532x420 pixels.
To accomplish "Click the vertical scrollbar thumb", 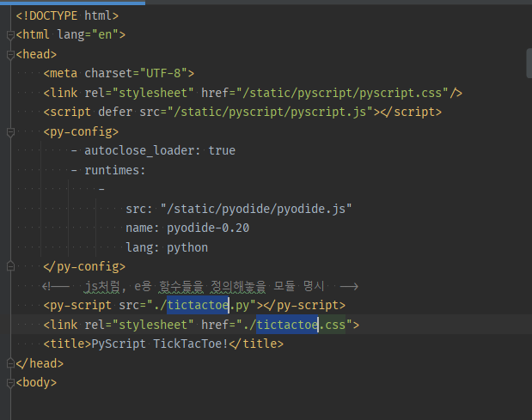I will pos(529,63).
